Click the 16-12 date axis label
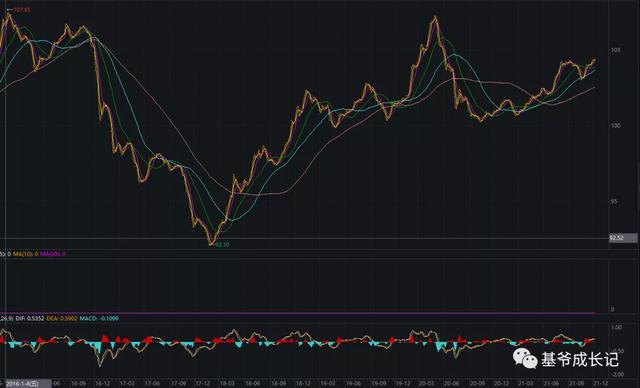The width and height of the screenshot is (640, 388). pyautogui.click(x=102, y=384)
